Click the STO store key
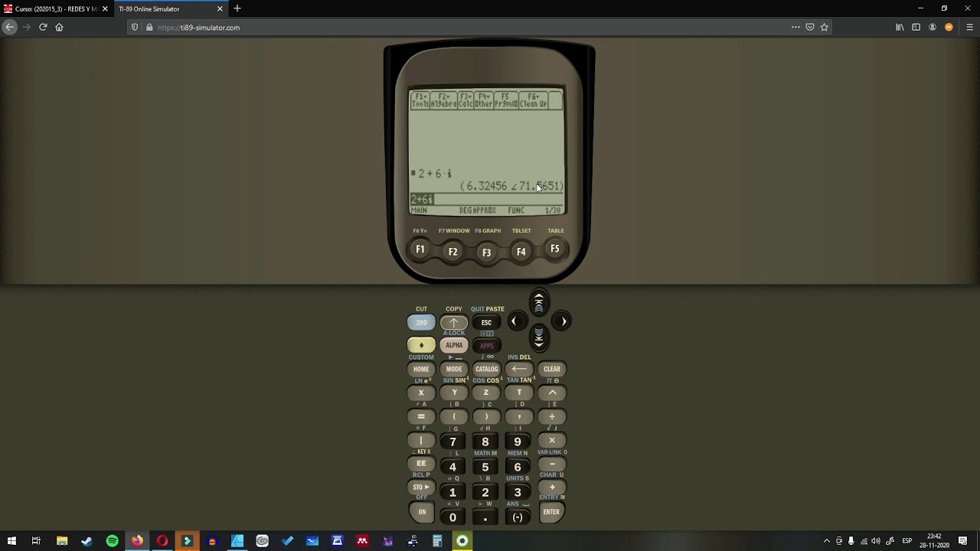Screen dimensions: 980x551 click(x=421, y=487)
